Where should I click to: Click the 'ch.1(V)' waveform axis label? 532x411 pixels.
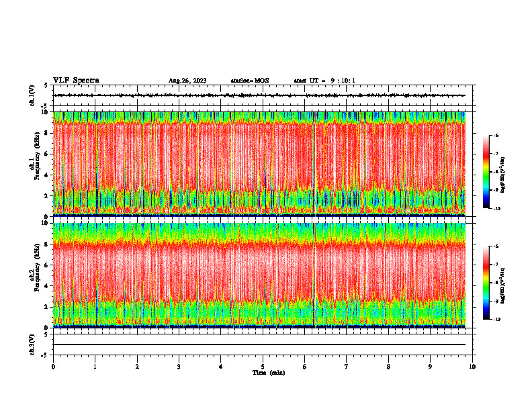(x=32, y=95)
